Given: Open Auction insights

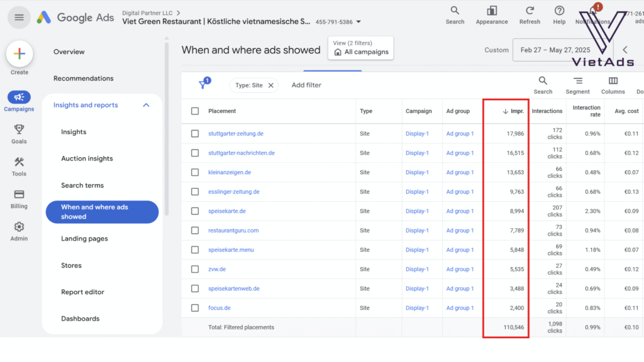Looking at the screenshot, I should [x=87, y=158].
